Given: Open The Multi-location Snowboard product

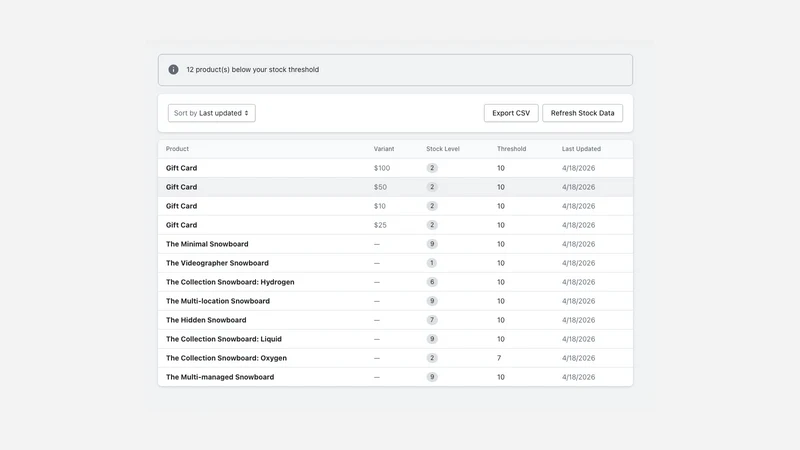Looking at the screenshot, I should 218,301.
